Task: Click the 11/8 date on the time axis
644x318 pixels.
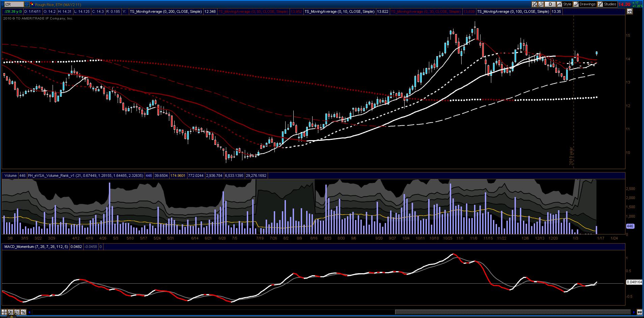Action: point(474,238)
